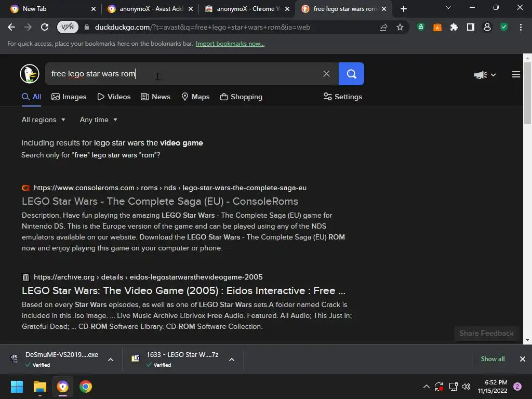Open the user profile icon
532x399 pixels.
[487, 27]
